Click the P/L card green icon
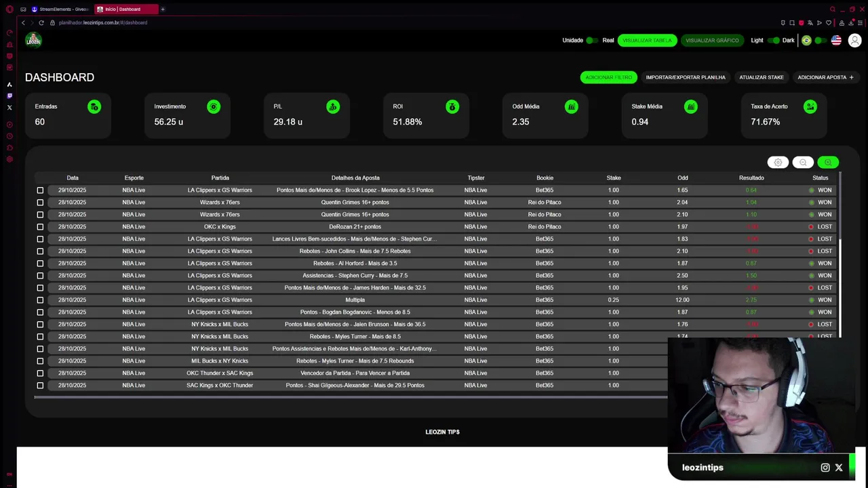Image resolution: width=868 pixels, height=488 pixels. (333, 106)
